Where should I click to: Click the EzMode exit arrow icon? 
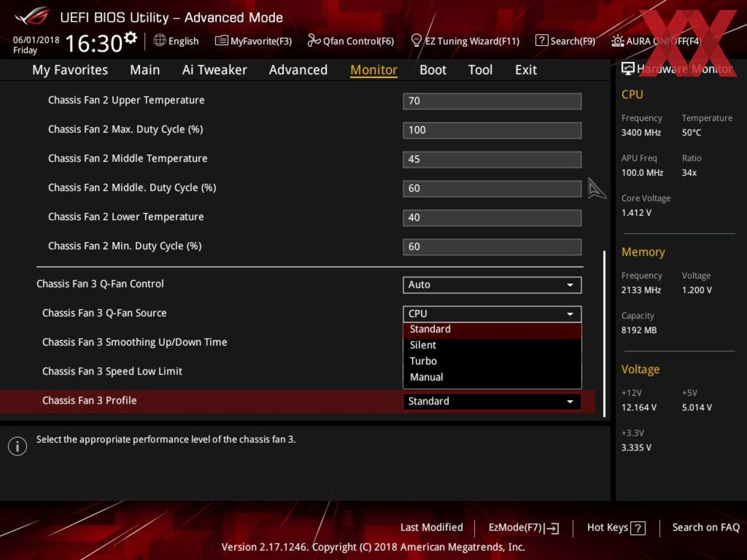[x=552, y=528]
